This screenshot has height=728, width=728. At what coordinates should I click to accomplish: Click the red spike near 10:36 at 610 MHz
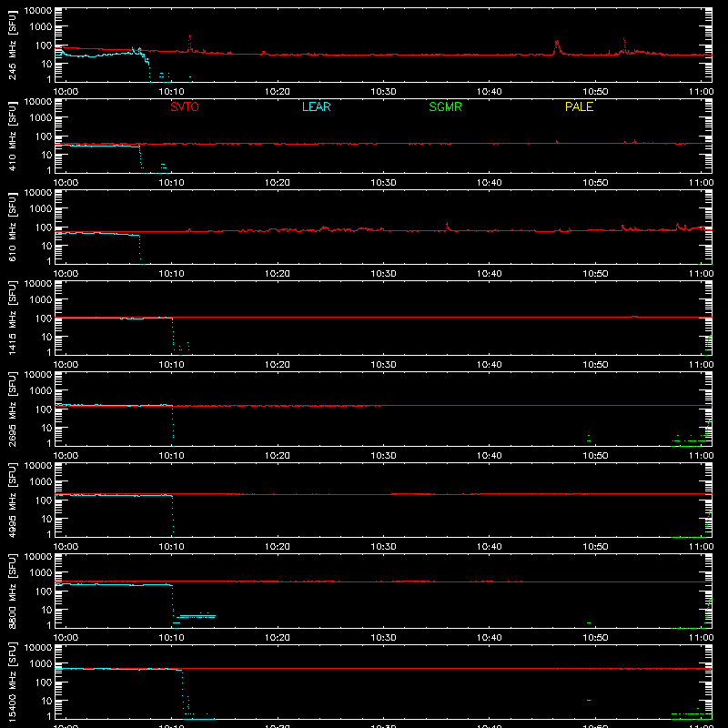point(447,226)
